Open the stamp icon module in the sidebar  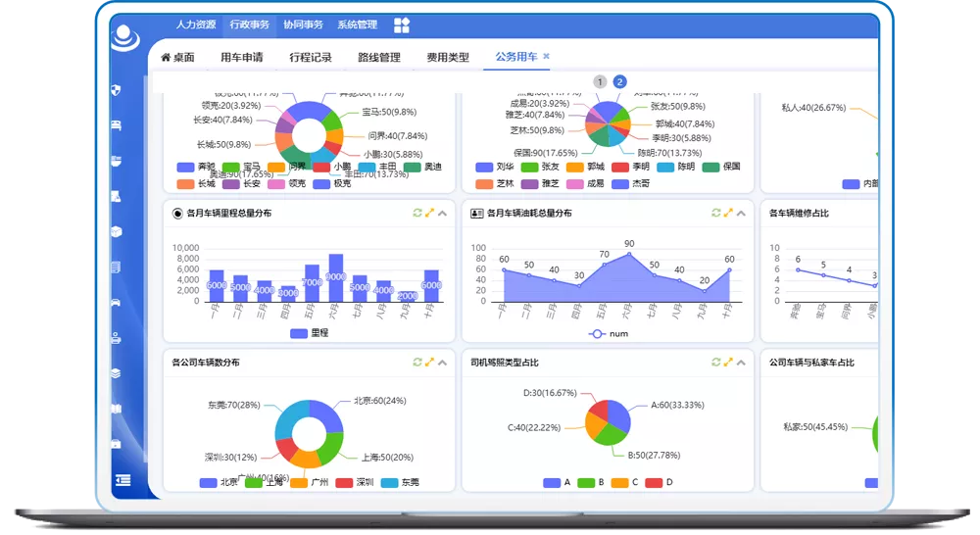116,338
